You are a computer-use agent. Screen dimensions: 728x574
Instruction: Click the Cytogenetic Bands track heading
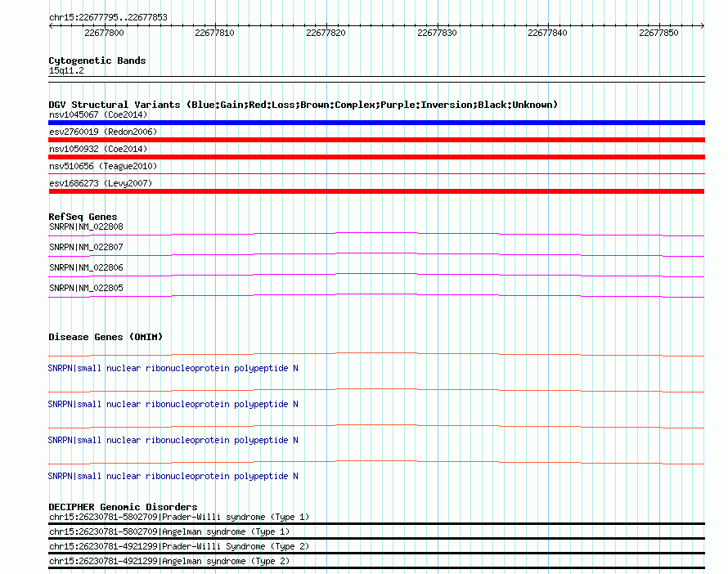(97, 61)
